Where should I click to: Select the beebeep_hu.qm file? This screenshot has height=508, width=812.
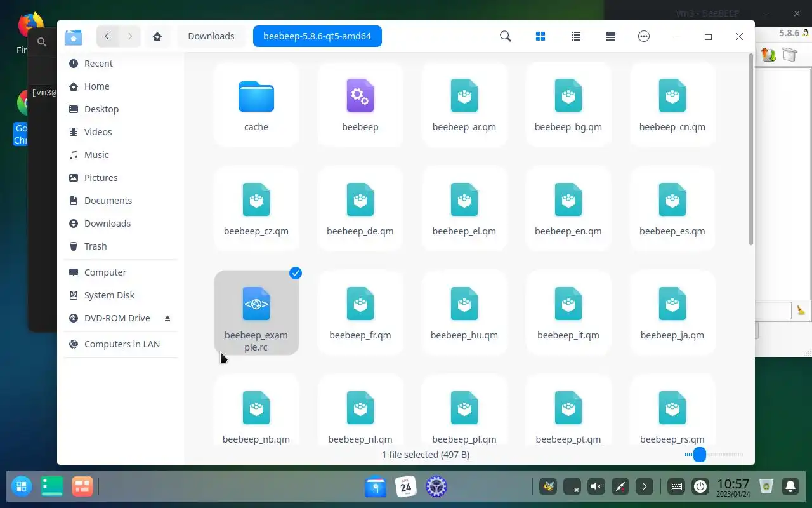tap(464, 313)
